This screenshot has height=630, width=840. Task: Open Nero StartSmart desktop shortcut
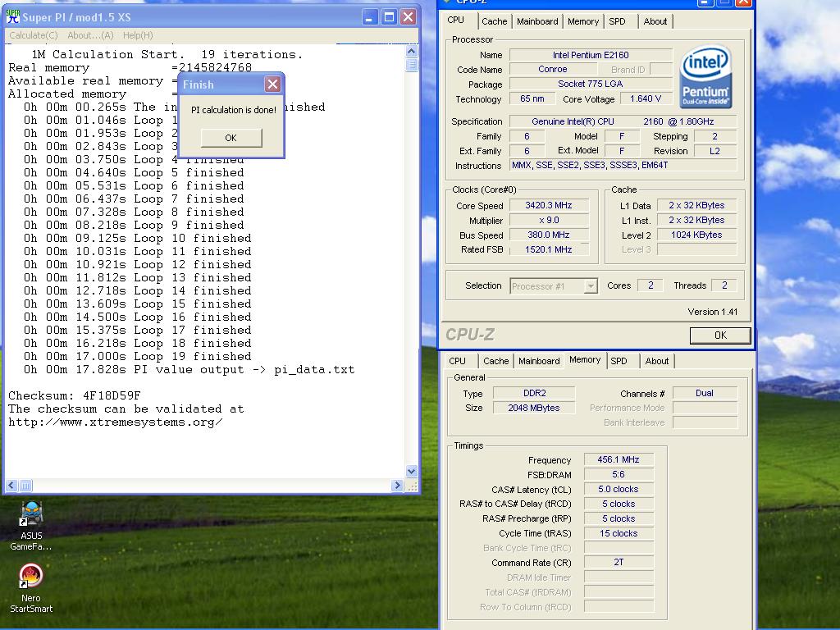tap(31, 587)
